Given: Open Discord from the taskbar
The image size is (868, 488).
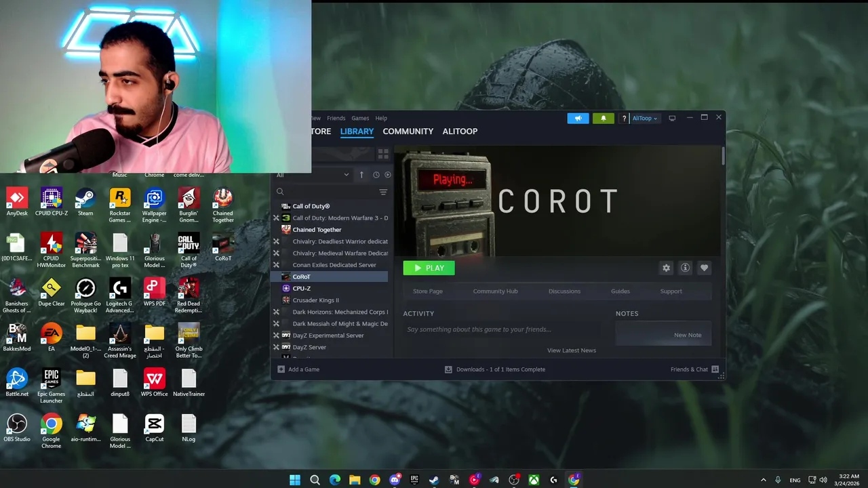Looking at the screenshot, I should [395, 480].
